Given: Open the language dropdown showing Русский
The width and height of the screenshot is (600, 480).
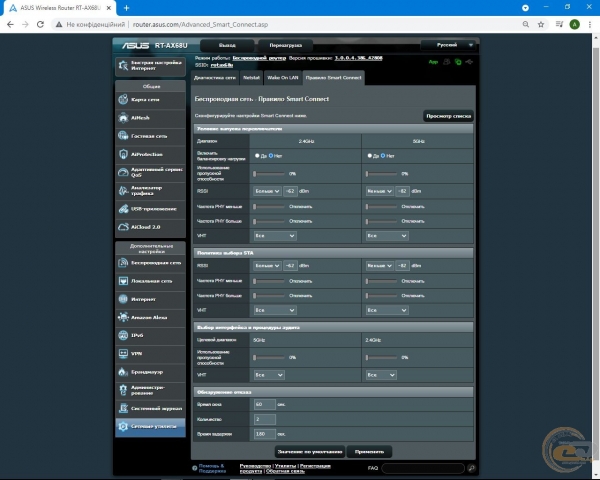Looking at the screenshot, I should [x=448, y=45].
